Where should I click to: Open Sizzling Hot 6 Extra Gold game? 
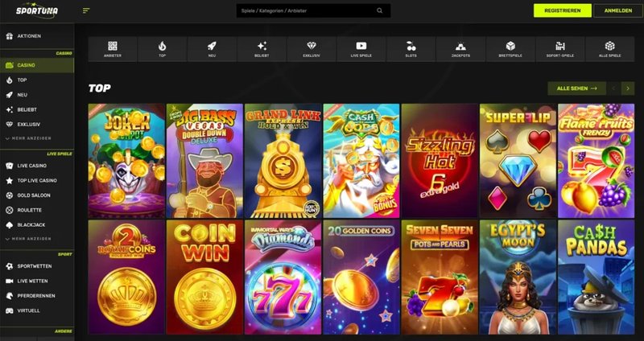[x=440, y=160]
